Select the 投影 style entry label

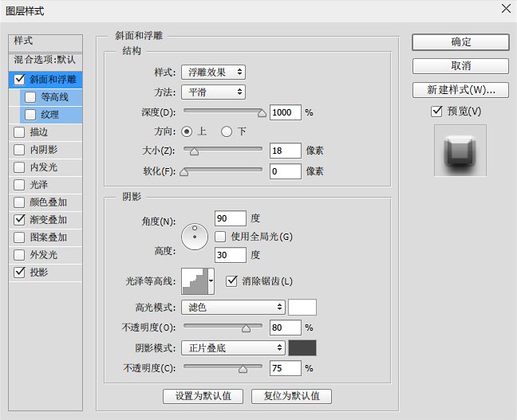click(39, 272)
